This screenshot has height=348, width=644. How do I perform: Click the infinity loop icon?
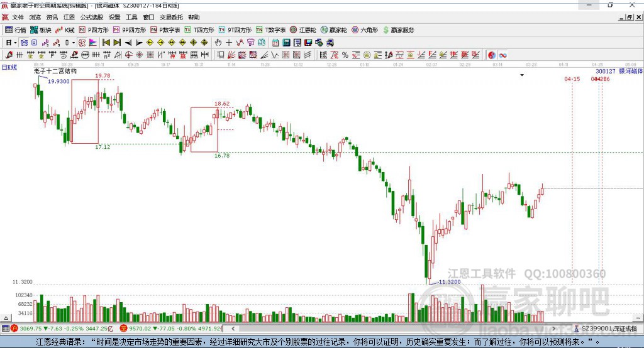pos(502,55)
